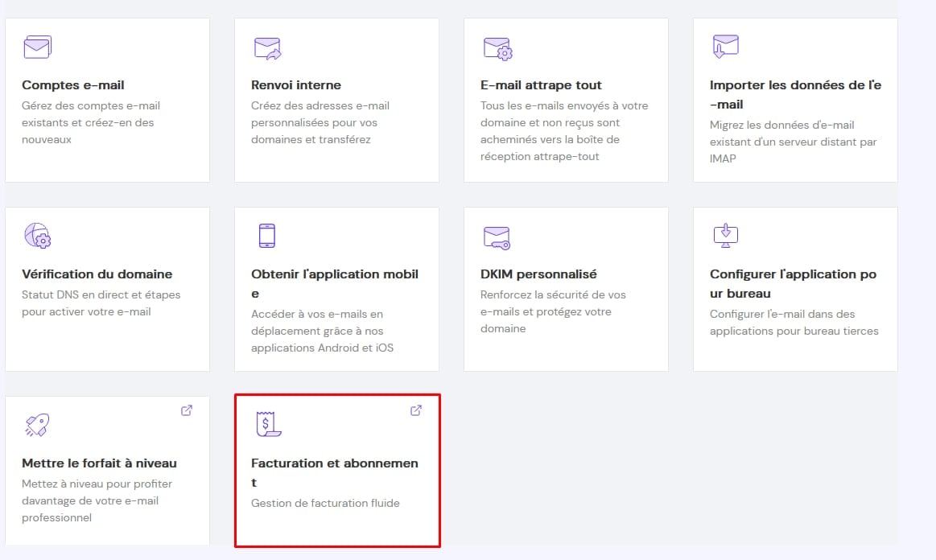The width and height of the screenshot is (936, 560).
Task: Click external link arrow on Facturation card
Action: pyautogui.click(x=416, y=410)
